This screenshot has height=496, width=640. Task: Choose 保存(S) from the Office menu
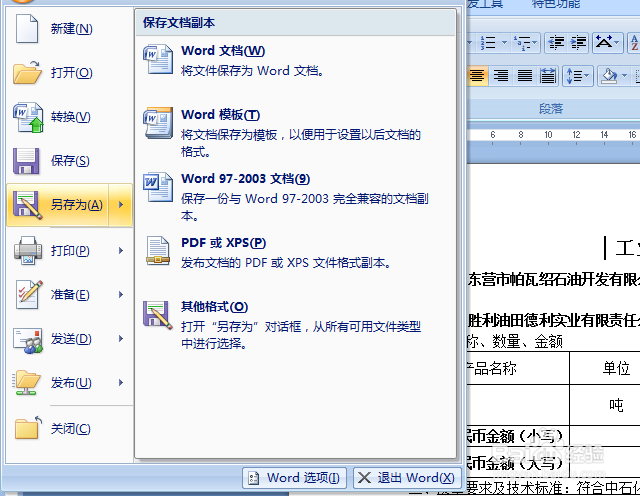coord(70,161)
